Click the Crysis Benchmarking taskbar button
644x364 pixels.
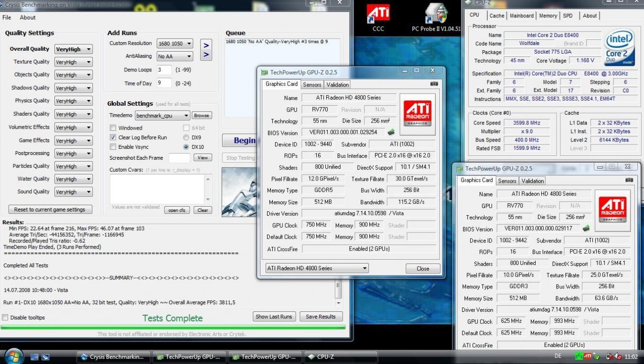point(114,357)
